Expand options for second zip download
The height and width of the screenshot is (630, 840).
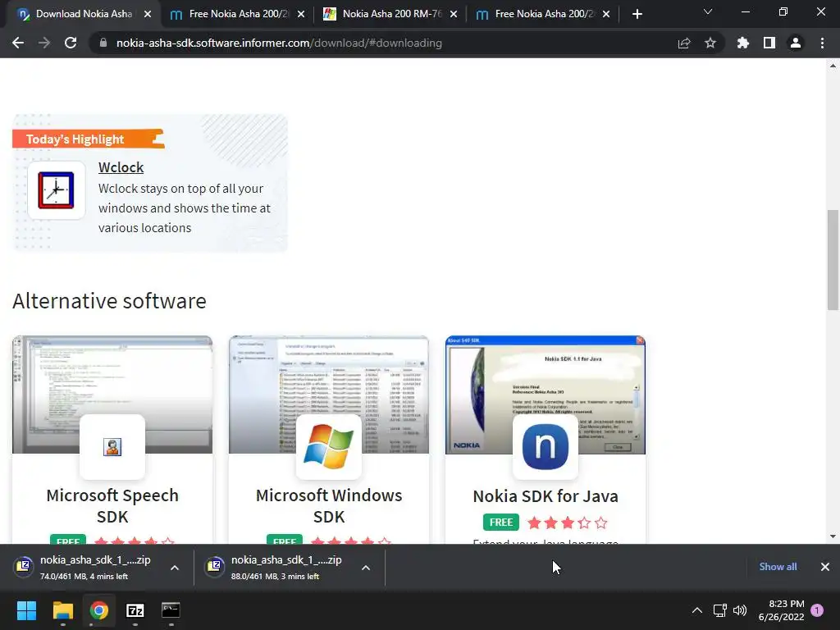(x=366, y=568)
